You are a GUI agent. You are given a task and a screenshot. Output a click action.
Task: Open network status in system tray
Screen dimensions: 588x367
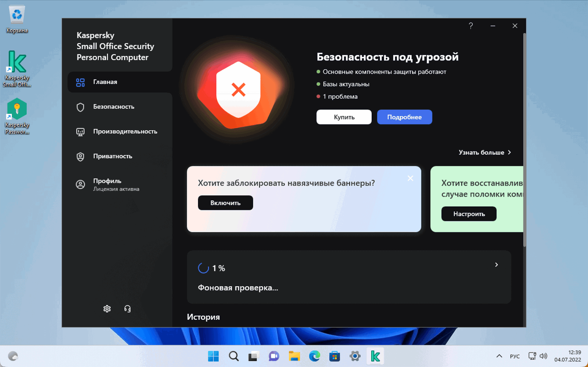coord(532,356)
